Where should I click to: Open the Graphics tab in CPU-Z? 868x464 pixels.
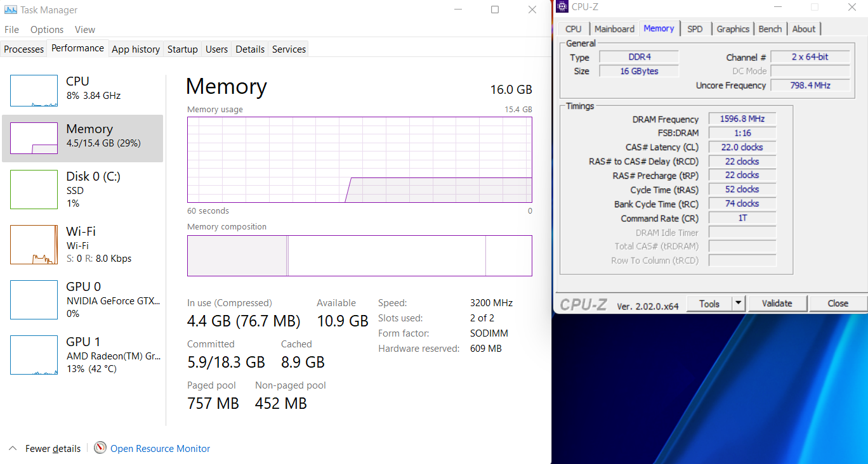point(733,29)
